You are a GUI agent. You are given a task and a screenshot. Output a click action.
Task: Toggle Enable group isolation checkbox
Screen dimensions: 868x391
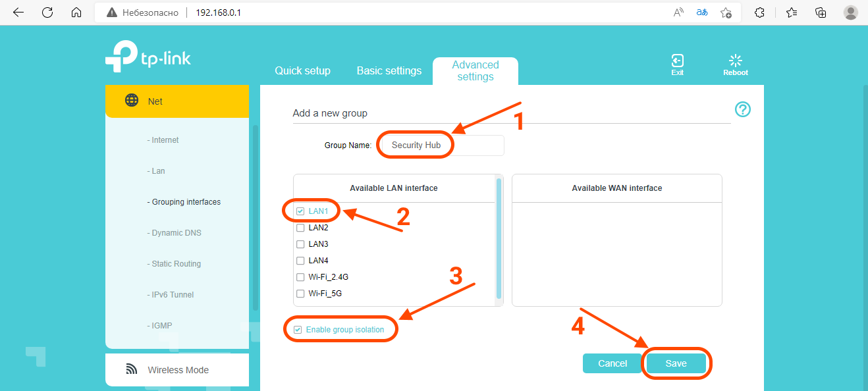click(298, 330)
